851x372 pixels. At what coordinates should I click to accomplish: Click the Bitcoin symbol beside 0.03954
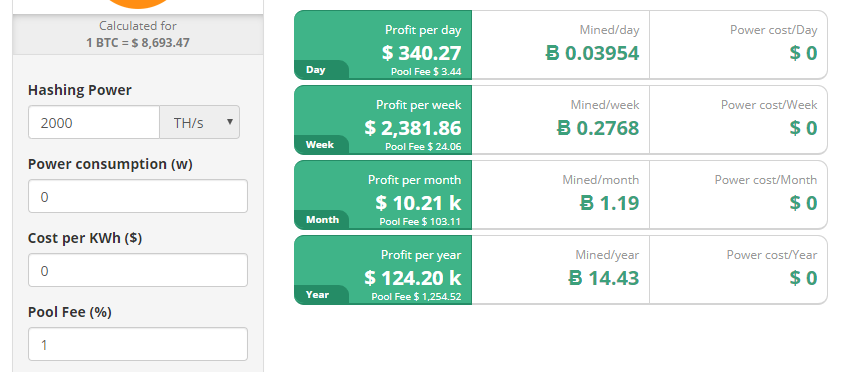(552, 53)
